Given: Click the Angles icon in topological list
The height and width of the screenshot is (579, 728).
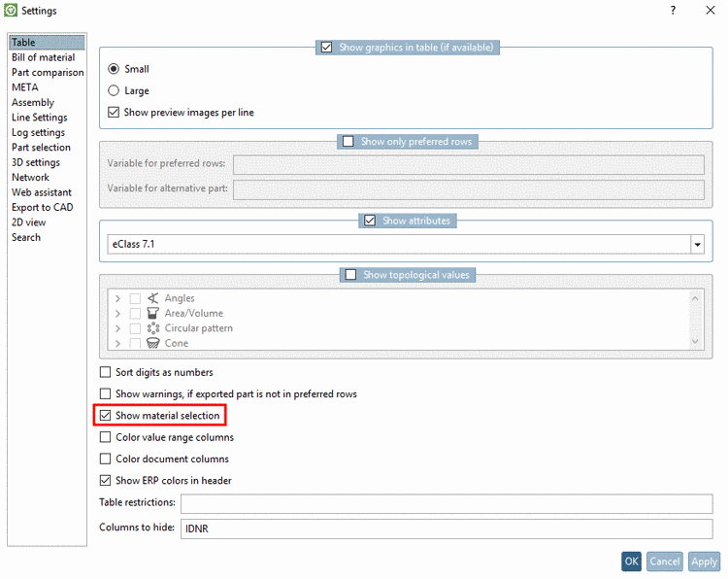Looking at the screenshot, I should tap(152, 298).
